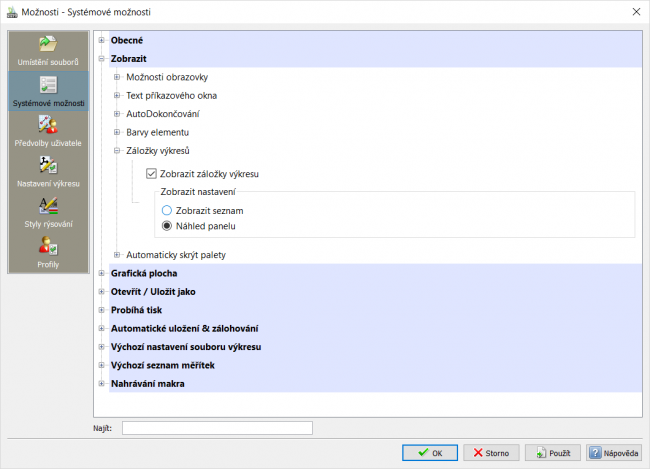Click the Možnosti obrazovky label
Image resolution: width=650 pixels, height=469 pixels.
tap(167, 77)
